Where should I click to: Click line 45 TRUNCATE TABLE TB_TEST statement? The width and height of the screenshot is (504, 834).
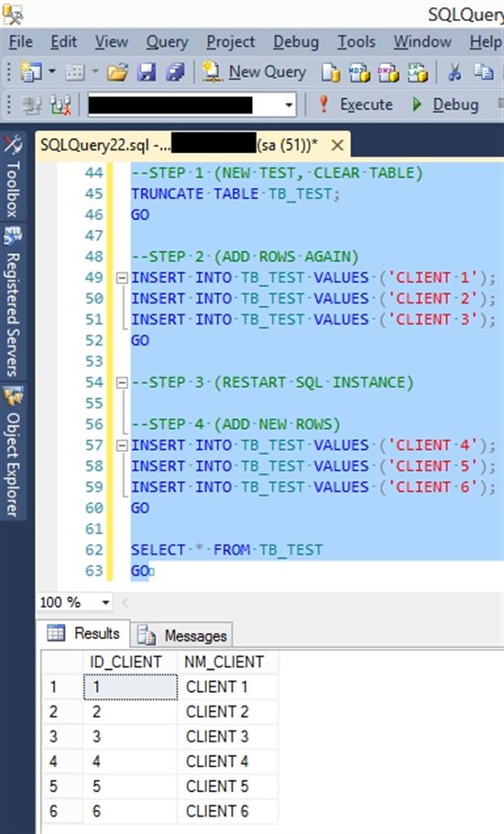pyautogui.click(x=235, y=194)
